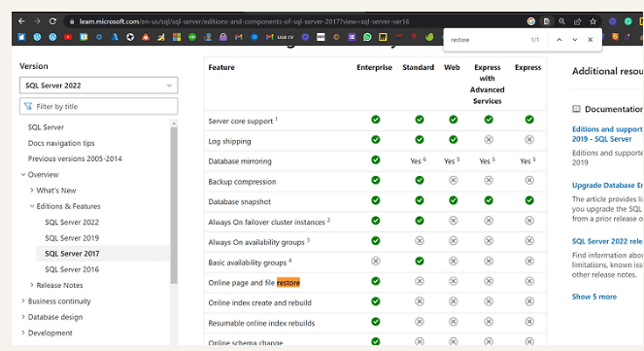Open the zoom magnifier in the address bar

[x=561, y=21]
